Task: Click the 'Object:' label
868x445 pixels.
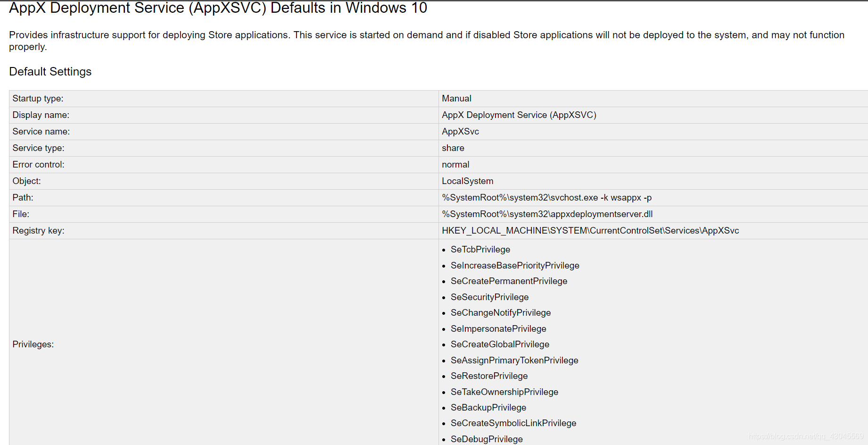Action: tap(26, 181)
